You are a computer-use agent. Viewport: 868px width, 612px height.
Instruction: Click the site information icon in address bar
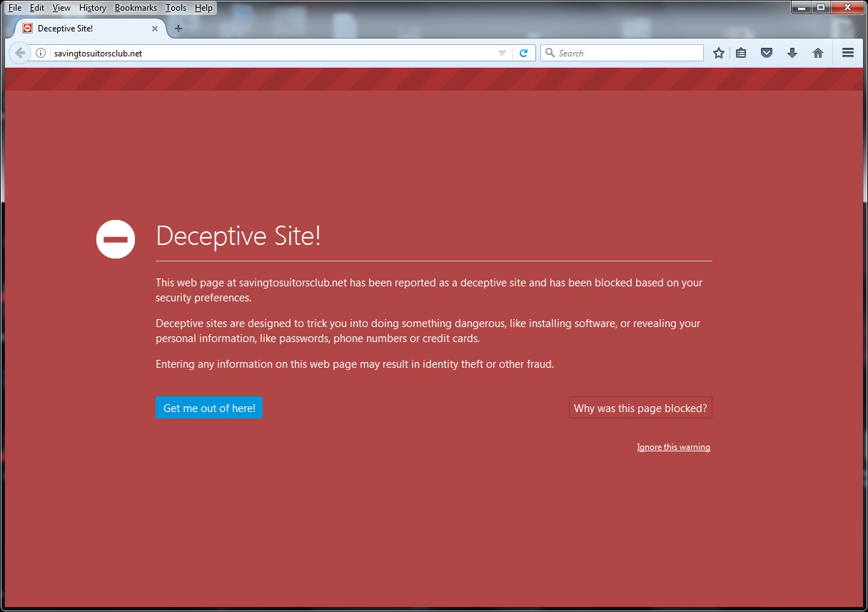coord(41,53)
